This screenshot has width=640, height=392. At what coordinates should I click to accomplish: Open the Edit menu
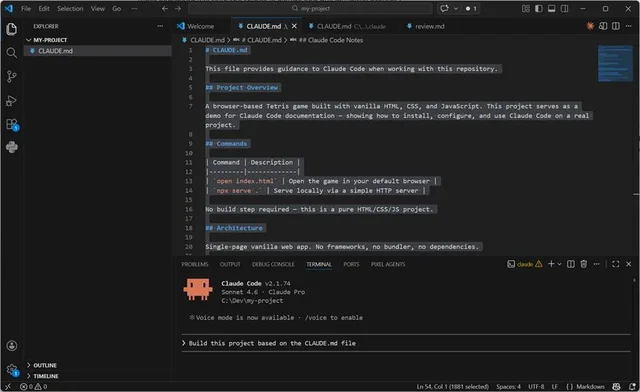[x=44, y=9]
